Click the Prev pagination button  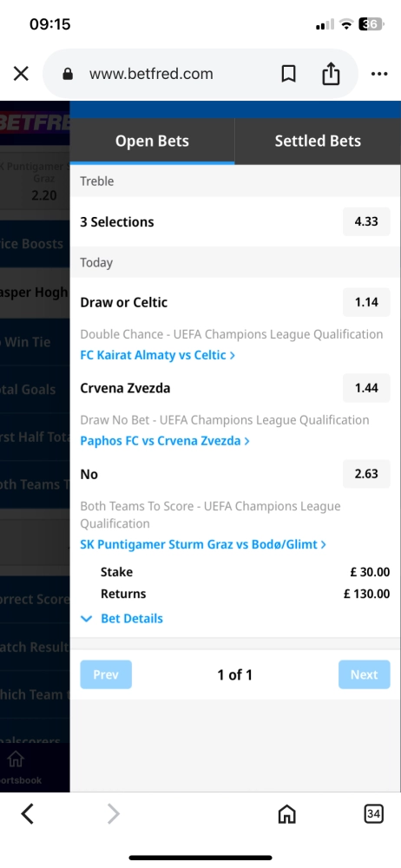(x=106, y=674)
